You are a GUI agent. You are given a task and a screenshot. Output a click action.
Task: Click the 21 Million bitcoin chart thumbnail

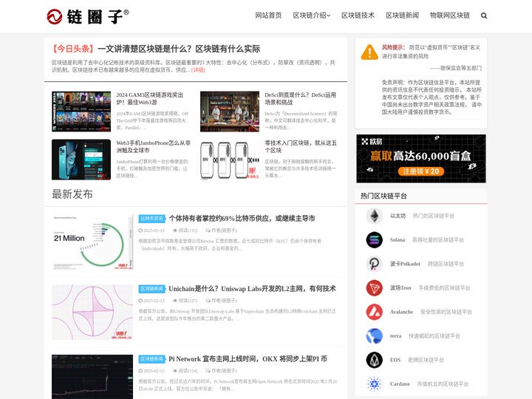pyautogui.click(x=92, y=242)
